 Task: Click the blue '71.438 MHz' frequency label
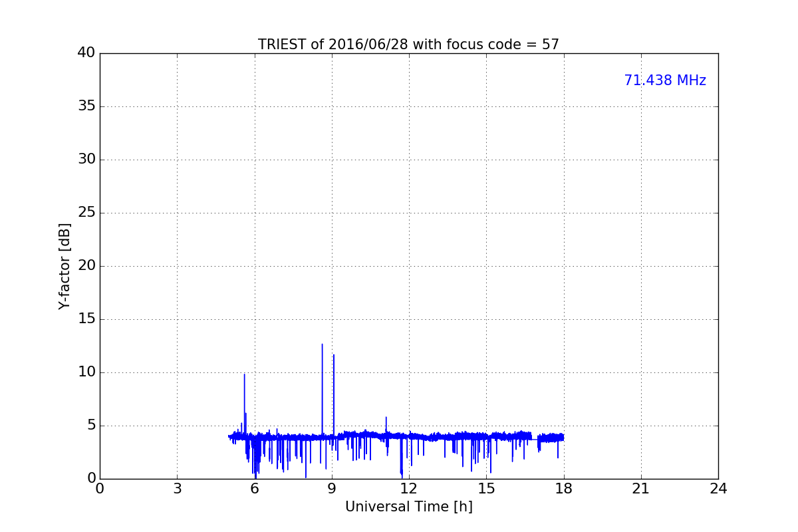click(x=665, y=80)
